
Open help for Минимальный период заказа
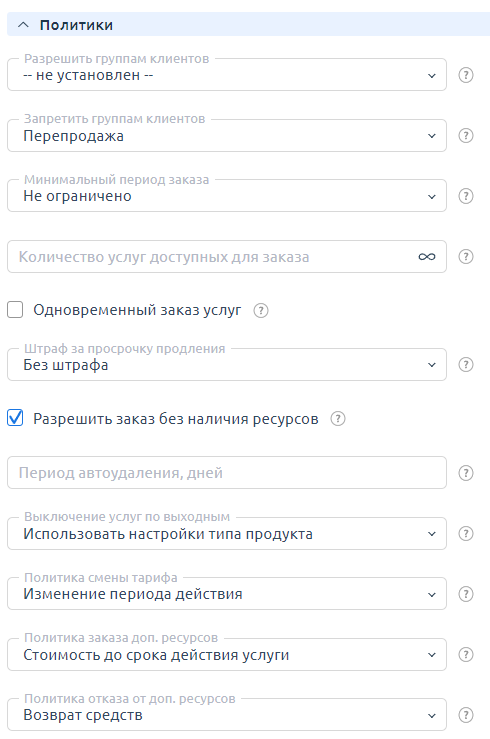point(466,196)
